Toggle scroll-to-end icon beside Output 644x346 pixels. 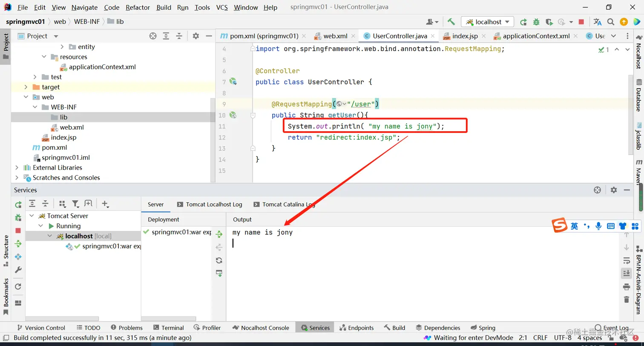pos(626,273)
